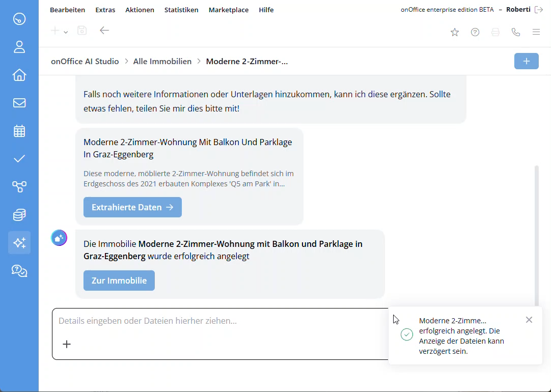Open the process manager node icon
Image resolution: width=551 pixels, height=392 pixels.
(19, 187)
